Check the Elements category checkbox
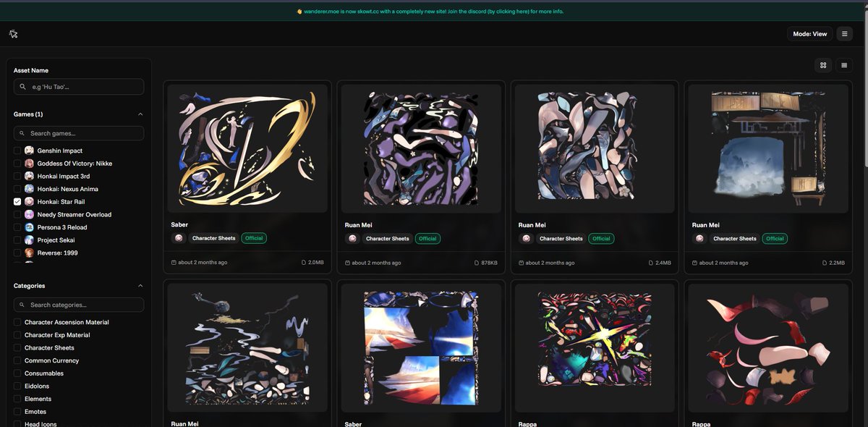This screenshot has width=868, height=427. 17,399
